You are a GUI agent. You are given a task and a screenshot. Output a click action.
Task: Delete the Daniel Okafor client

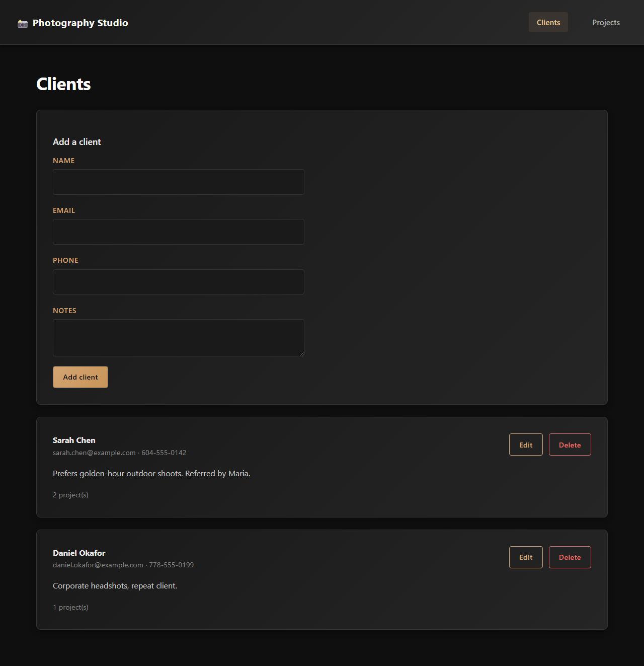pos(570,557)
